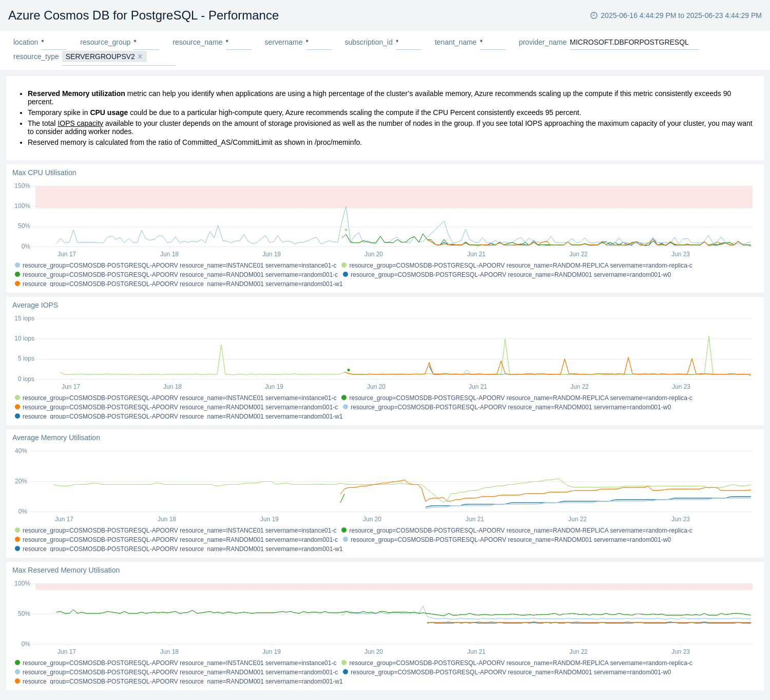Toggle instance01-c swatch in Average Memory Utilisation
The width and height of the screenshot is (770, 700).
(17, 531)
